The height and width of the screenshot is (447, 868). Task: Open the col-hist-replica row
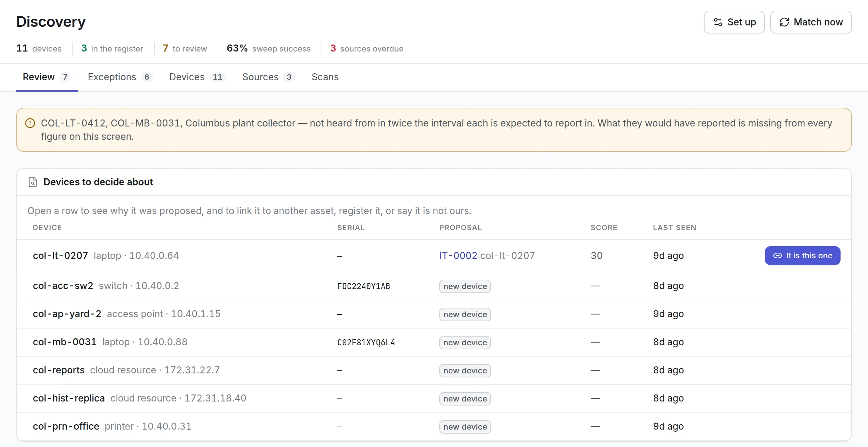(434, 398)
